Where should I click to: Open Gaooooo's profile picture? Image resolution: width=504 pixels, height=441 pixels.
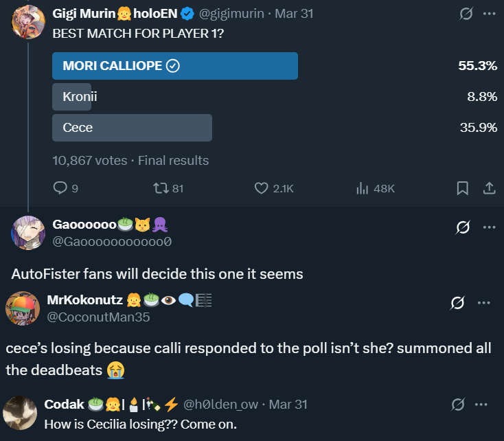click(x=28, y=233)
